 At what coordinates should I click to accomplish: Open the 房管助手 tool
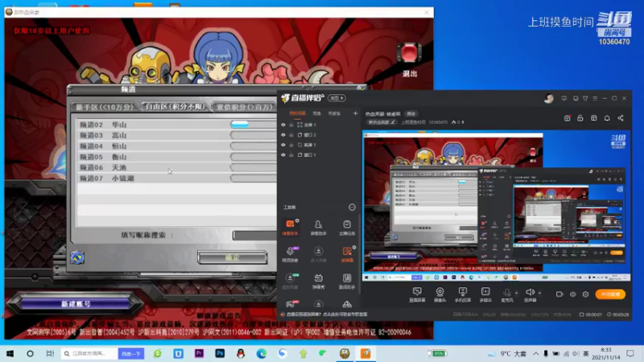tap(318, 227)
